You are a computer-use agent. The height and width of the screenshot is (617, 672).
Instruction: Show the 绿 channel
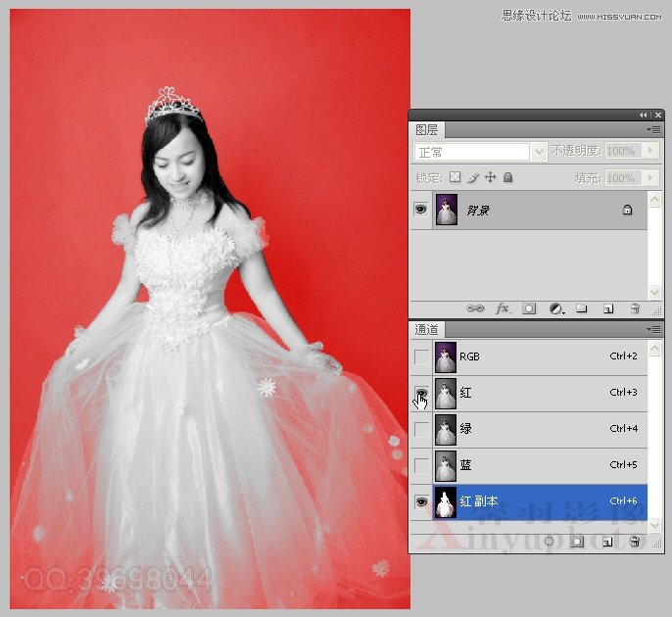point(421,429)
